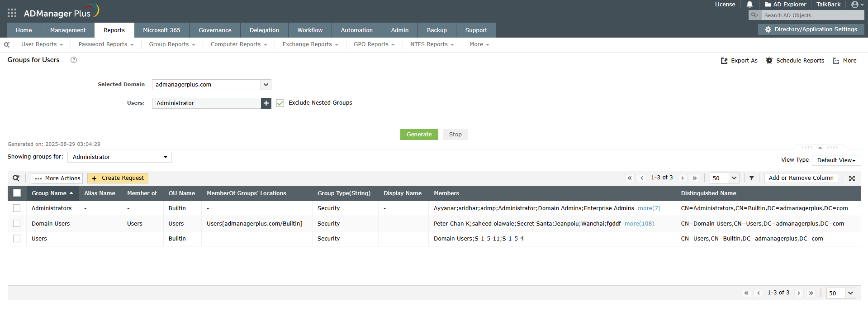The width and height of the screenshot is (868, 313).
Task: Click Add or Remove Column
Action: tap(801, 178)
